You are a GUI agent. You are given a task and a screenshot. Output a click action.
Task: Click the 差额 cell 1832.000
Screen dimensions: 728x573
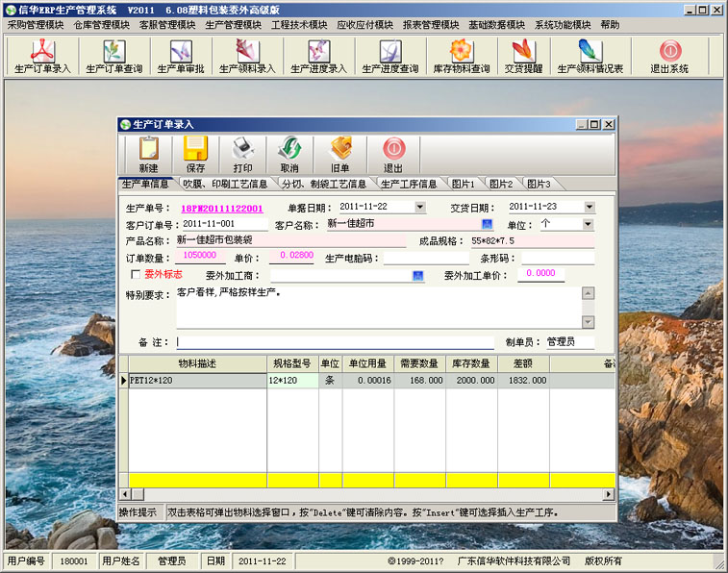click(524, 381)
